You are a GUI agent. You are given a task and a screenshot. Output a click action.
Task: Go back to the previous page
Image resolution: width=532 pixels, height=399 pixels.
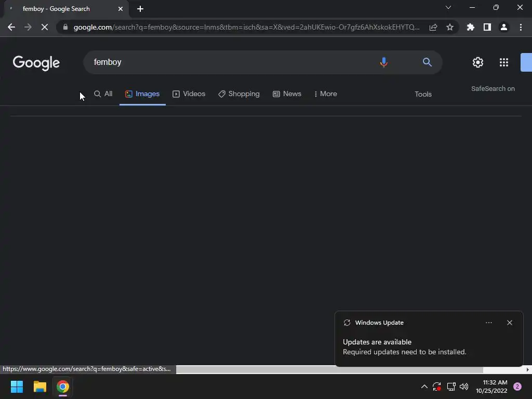pos(11,27)
